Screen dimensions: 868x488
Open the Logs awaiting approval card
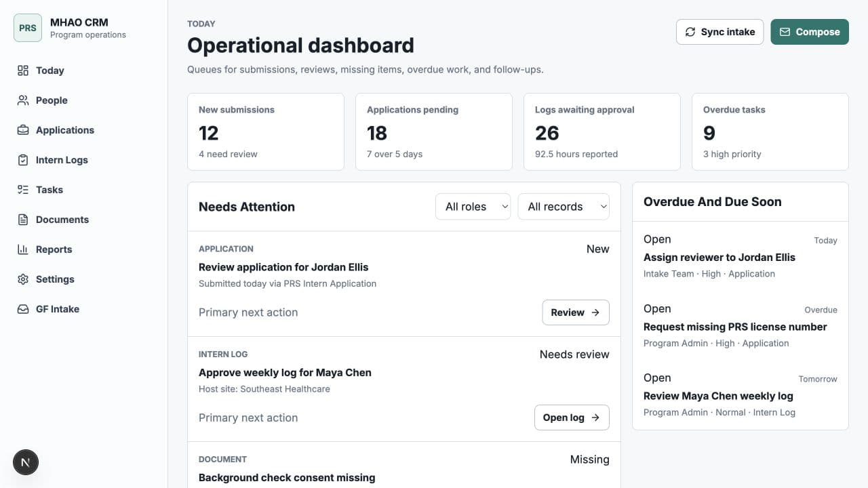(x=602, y=131)
